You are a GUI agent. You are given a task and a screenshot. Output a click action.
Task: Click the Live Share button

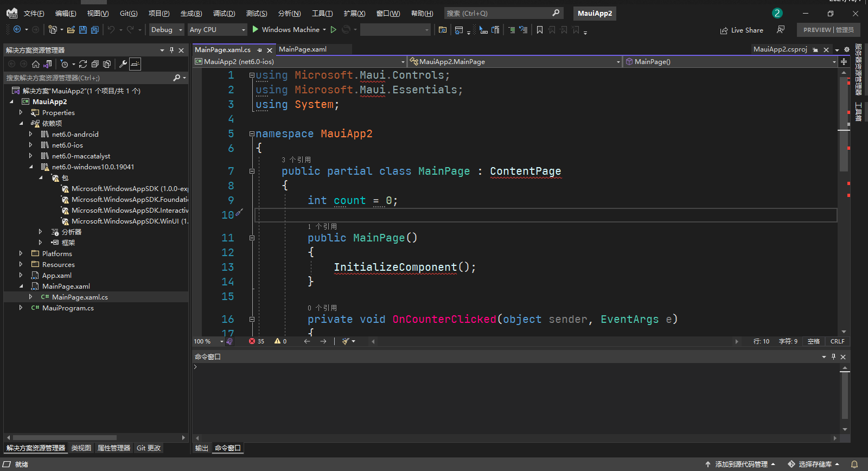742,30
